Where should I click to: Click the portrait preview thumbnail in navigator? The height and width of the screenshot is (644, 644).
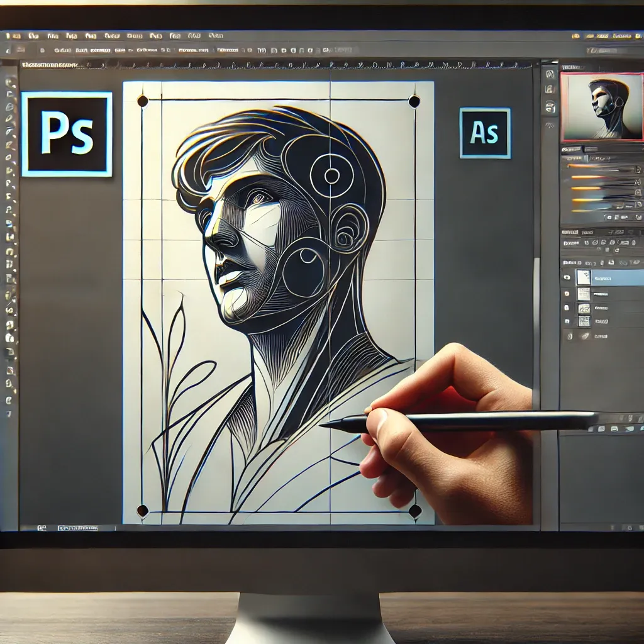tap(601, 106)
